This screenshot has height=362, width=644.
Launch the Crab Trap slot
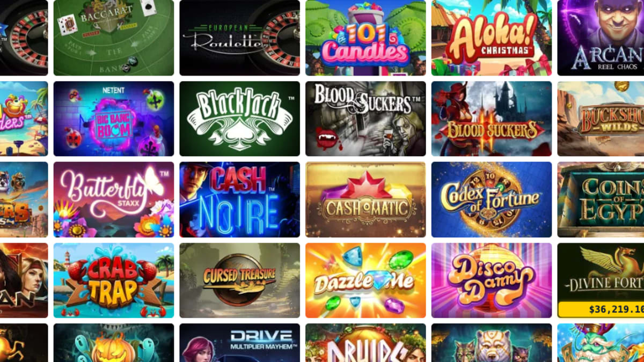coord(114,280)
